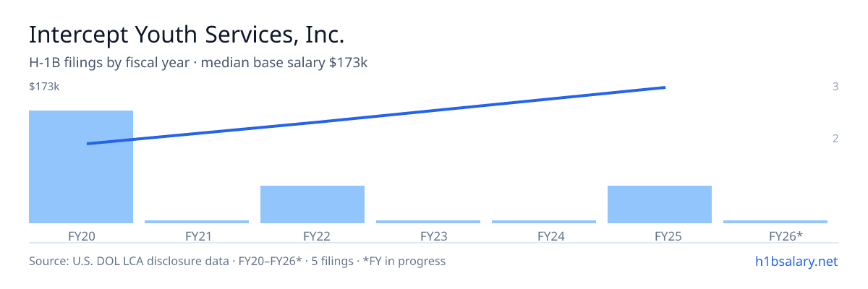Click the FY25 bar
The height and width of the screenshot is (289, 868).
click(660, 204)
